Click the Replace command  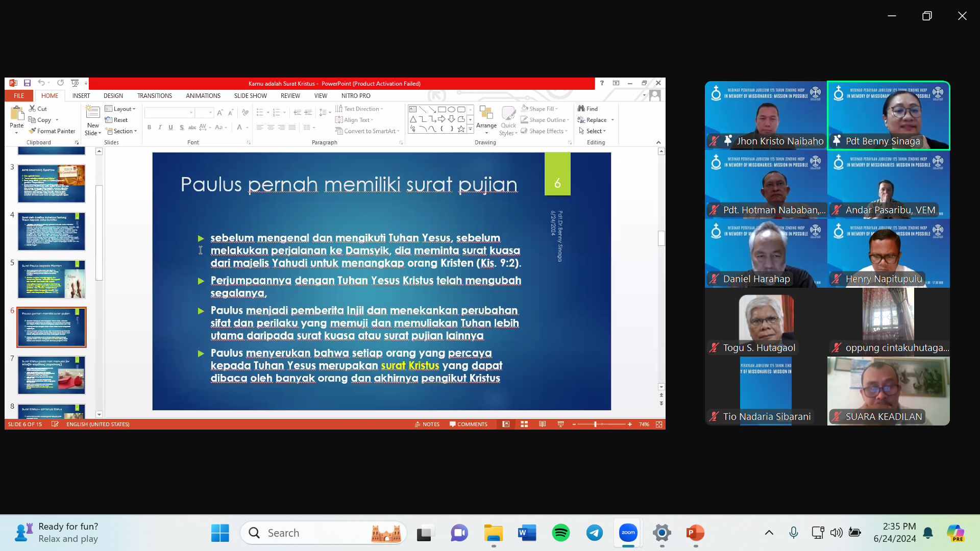(x=592, y=120)
